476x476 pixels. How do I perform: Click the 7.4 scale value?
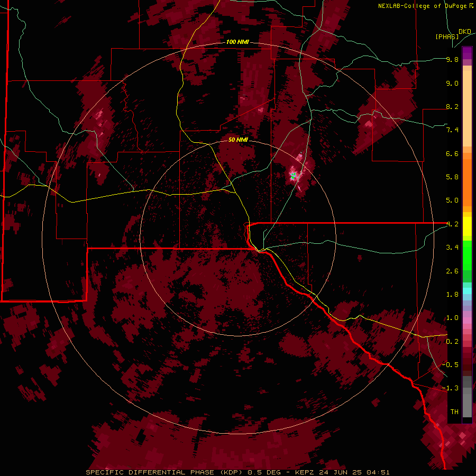452,130
